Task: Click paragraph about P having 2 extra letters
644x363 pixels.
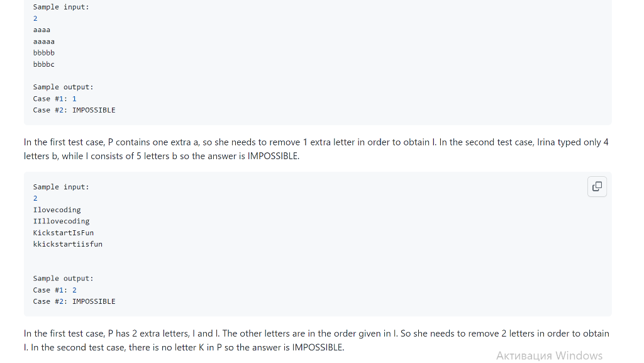Action: 316,340
